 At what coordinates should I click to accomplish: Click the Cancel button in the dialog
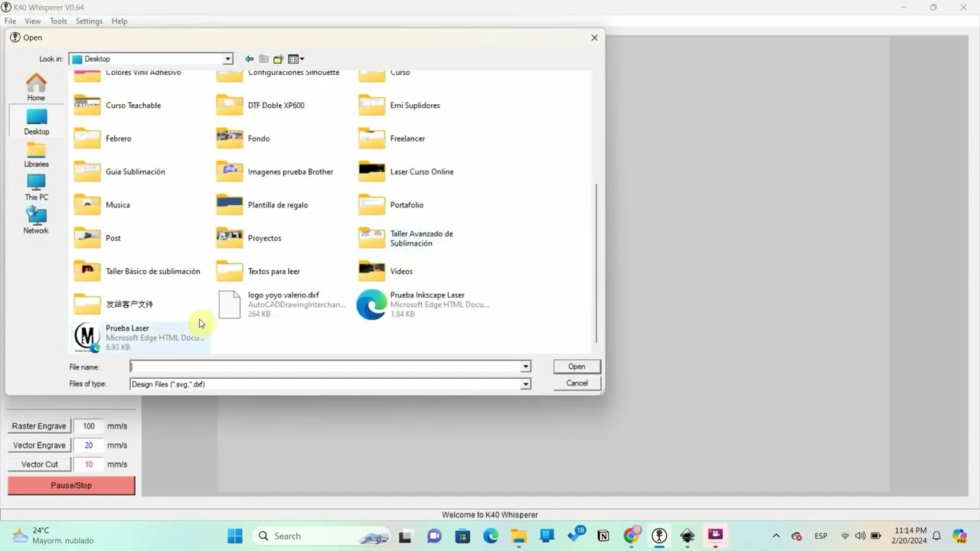(x=577, y=383)
